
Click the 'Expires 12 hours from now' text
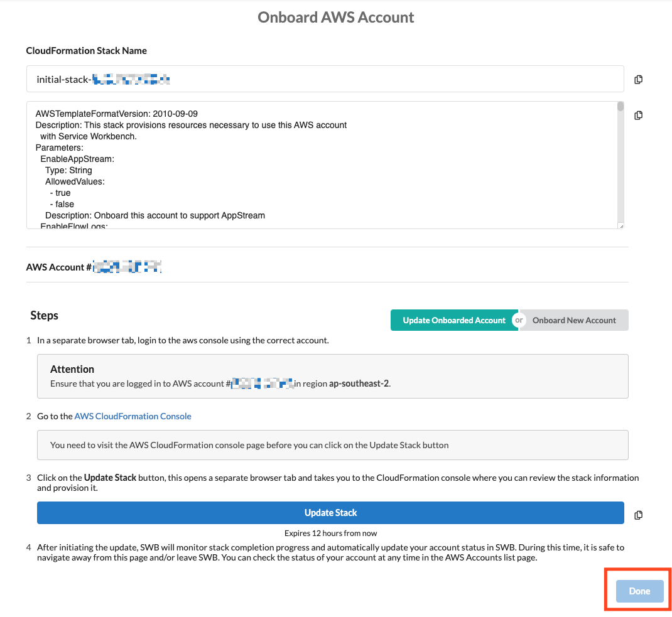tap(330, 533)
